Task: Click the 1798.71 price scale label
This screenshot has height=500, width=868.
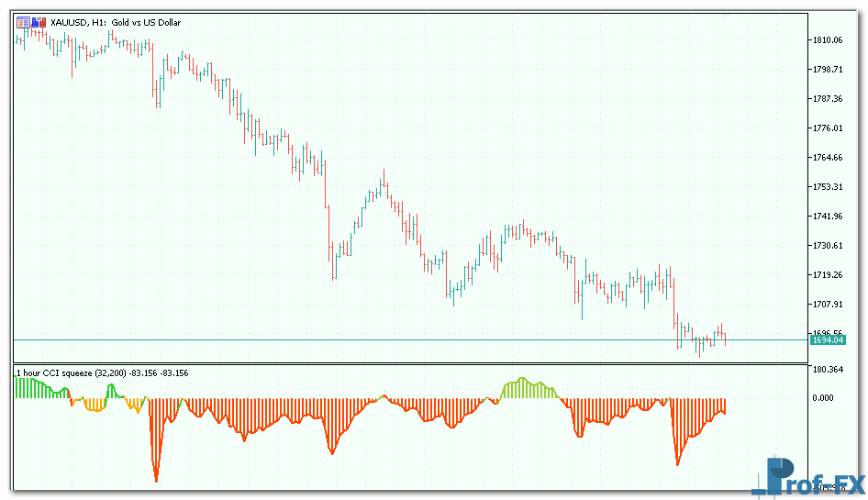Action: coord(827,69)
